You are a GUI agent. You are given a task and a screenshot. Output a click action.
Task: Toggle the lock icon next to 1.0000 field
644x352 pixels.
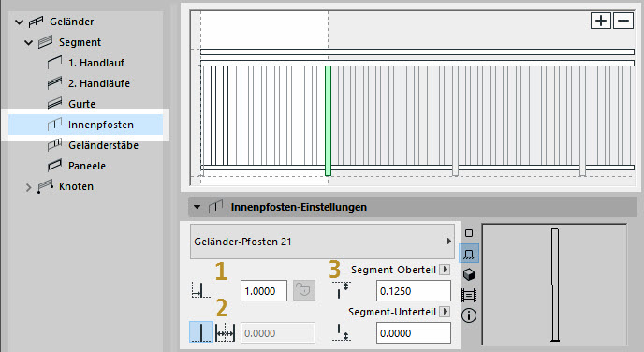(304, 290)
